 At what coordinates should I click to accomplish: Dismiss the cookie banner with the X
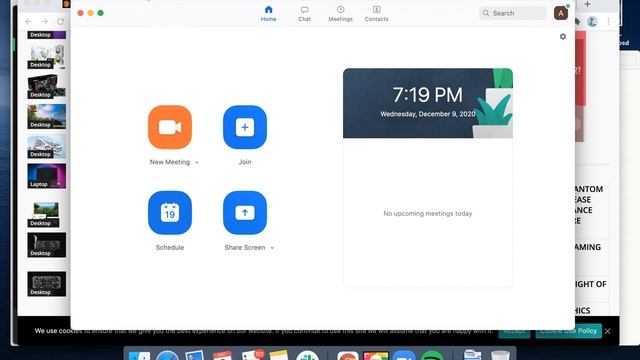[x=608, y=331]
